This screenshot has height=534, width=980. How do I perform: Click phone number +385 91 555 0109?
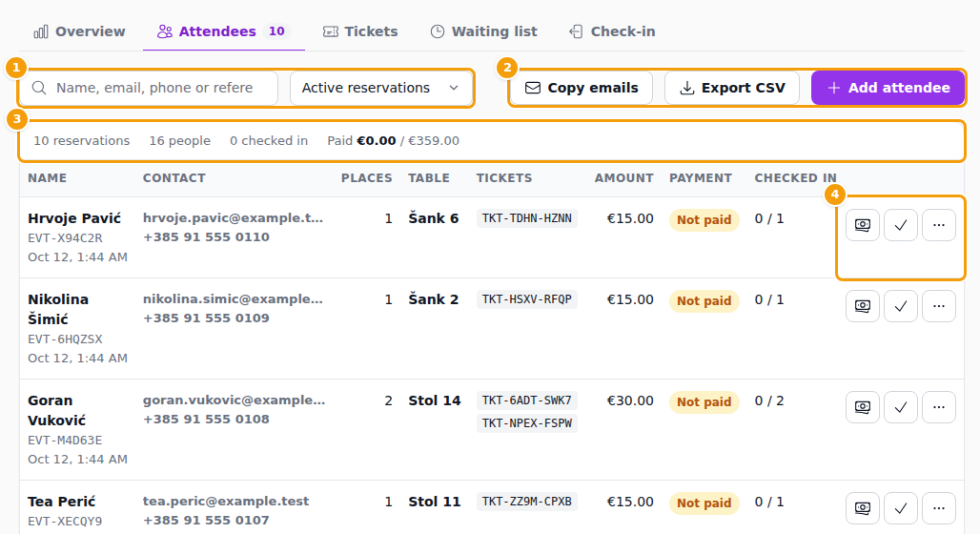click(206, 318)
